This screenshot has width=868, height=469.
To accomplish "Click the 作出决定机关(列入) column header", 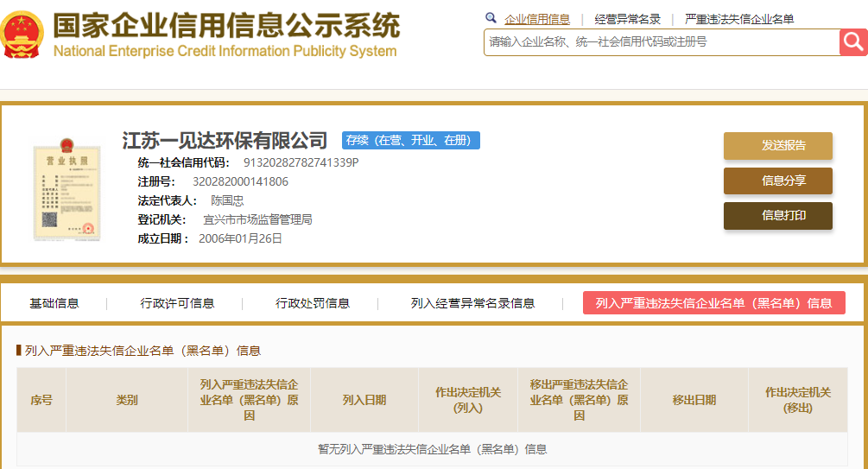I will tap(468, 400).
